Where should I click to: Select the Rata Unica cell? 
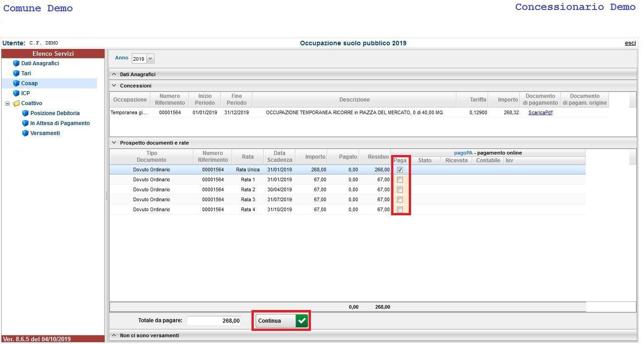(x=247, y=170)
